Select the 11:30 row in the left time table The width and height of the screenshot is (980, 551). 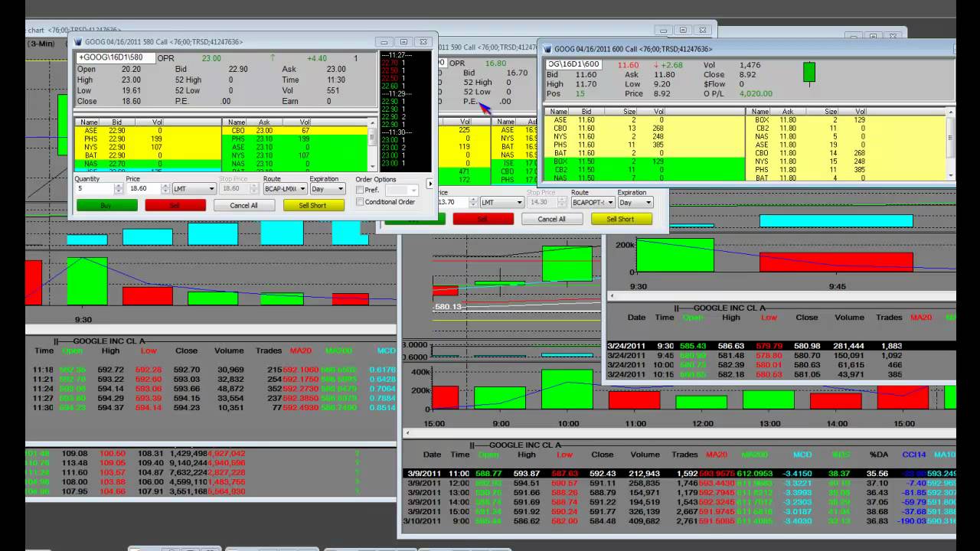coord(212,408)
